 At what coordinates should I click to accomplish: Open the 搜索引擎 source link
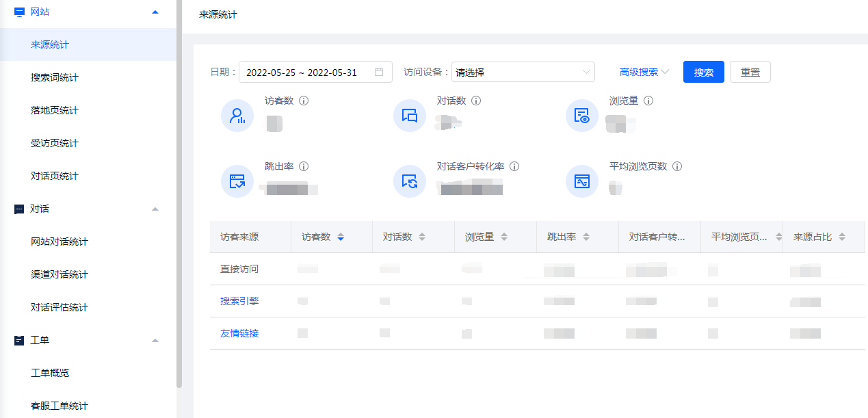click(x=239, y=301)
